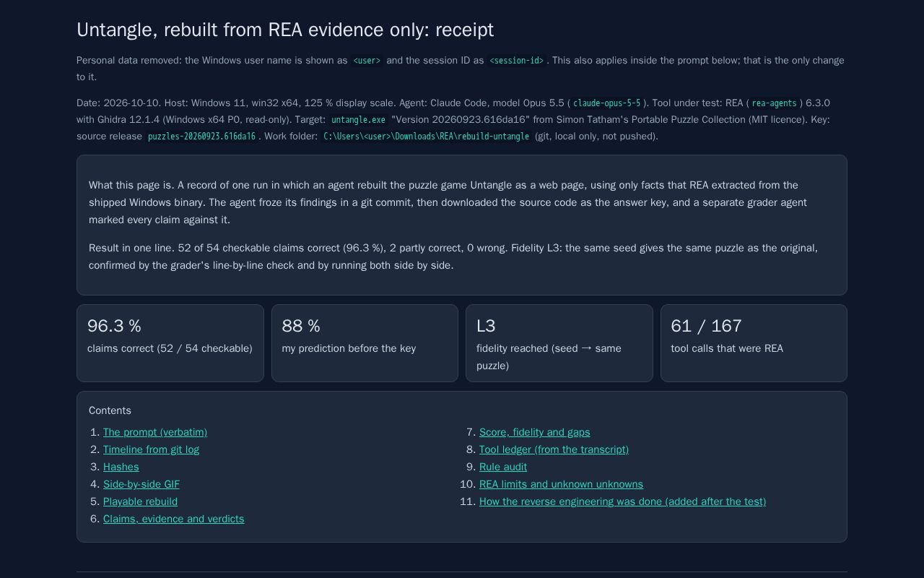Click the "claude-opus-5-5" model code tag
This screenshot has width=924, height=578.
pos(607,103)
